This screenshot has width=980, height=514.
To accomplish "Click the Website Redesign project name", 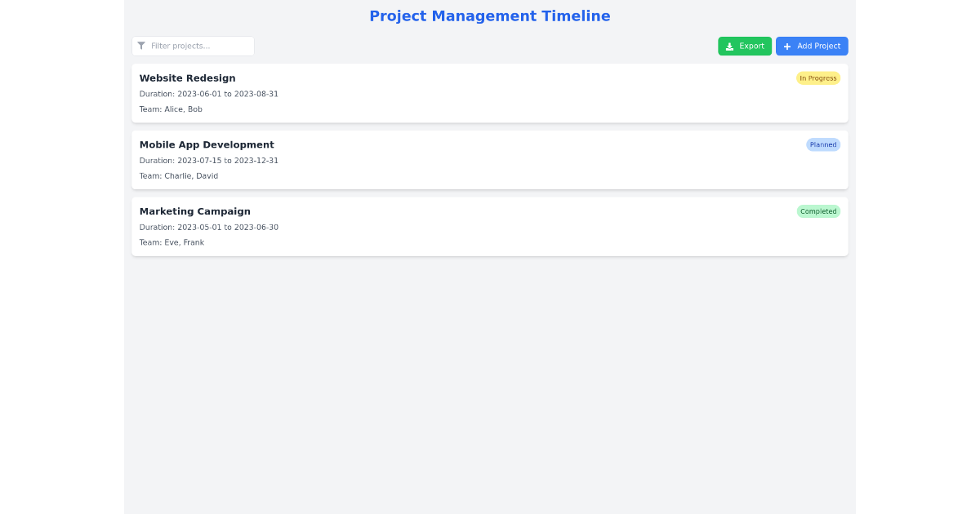I will click(x=187, y=78).
